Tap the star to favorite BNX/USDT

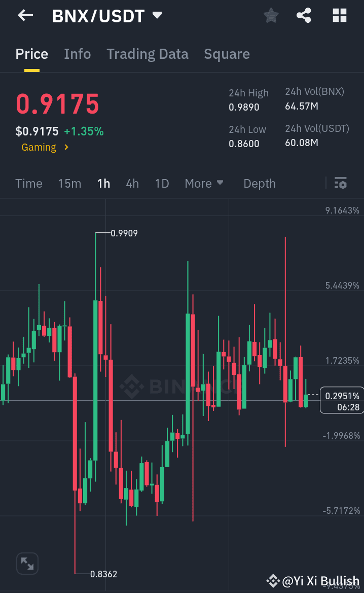pos(271,16)
